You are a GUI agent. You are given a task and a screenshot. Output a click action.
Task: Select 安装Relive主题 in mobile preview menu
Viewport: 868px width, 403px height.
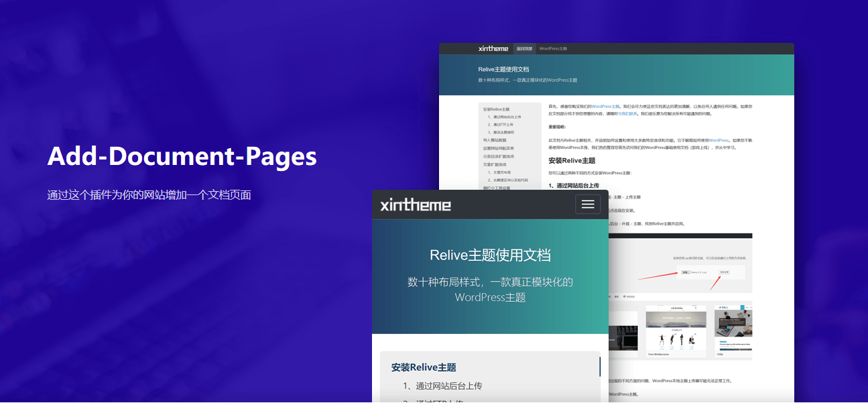(x=424, y=367)
